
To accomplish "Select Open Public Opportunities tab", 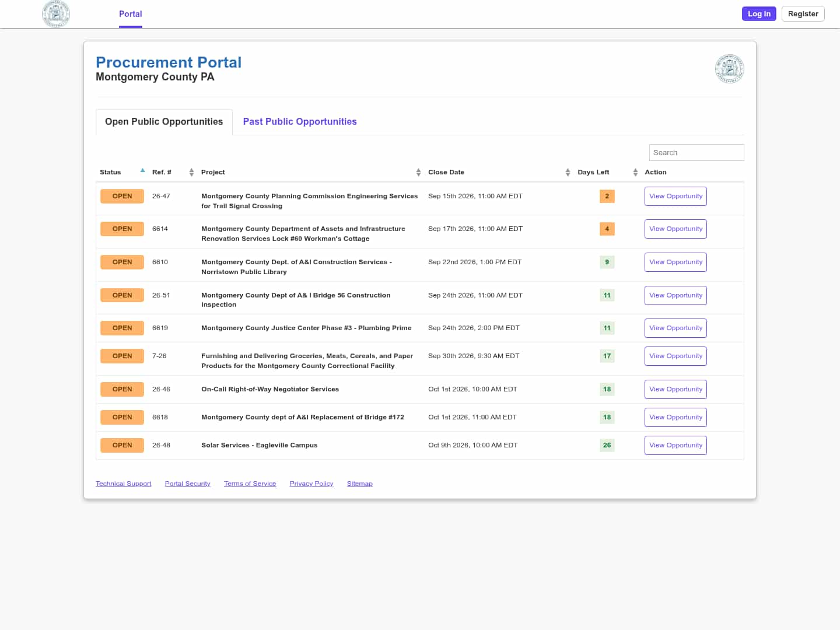I will coord(164,122).
